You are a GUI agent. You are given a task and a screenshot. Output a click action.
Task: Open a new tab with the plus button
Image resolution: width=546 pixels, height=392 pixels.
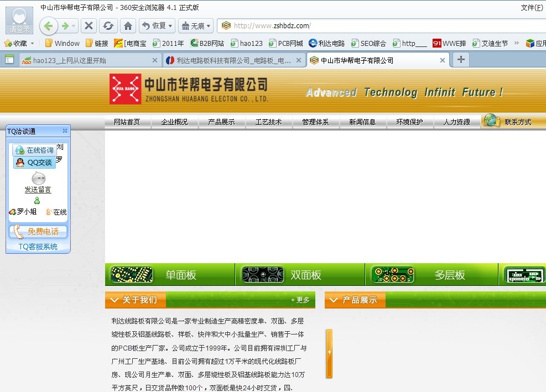(x=461, y=60)
